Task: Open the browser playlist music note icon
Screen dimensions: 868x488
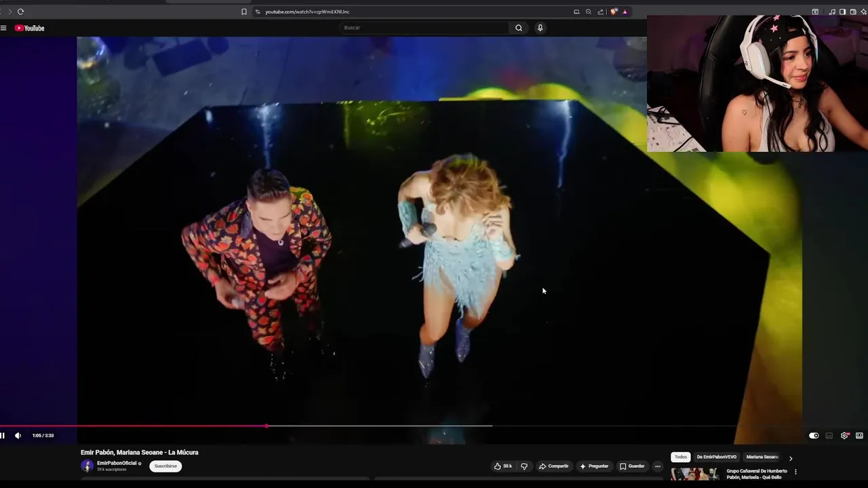Action: point(832,12)
